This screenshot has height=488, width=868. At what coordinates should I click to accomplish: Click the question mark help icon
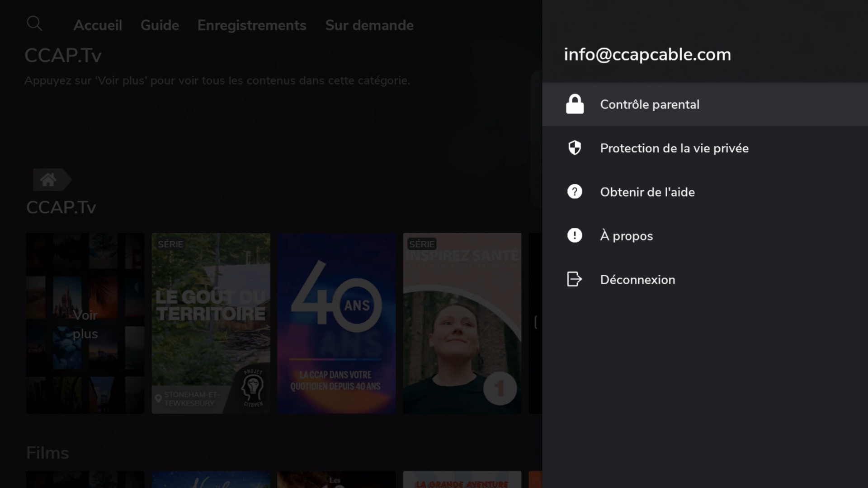(x=575, y=192)
